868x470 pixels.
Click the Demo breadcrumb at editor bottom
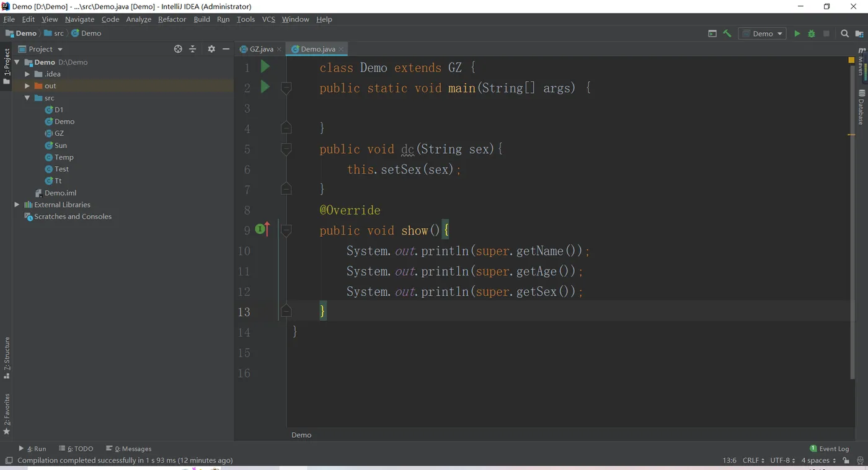(301, 435)
